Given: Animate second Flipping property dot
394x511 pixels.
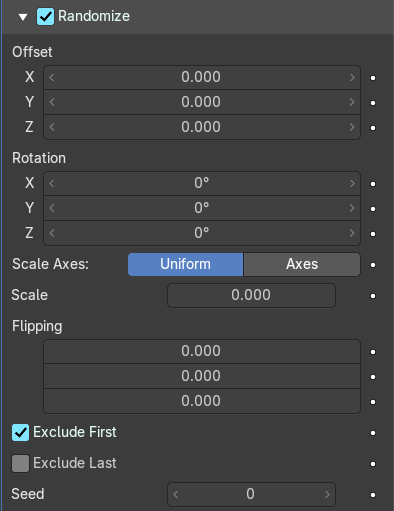Looking at the screenshot, I should pos(373,377).
